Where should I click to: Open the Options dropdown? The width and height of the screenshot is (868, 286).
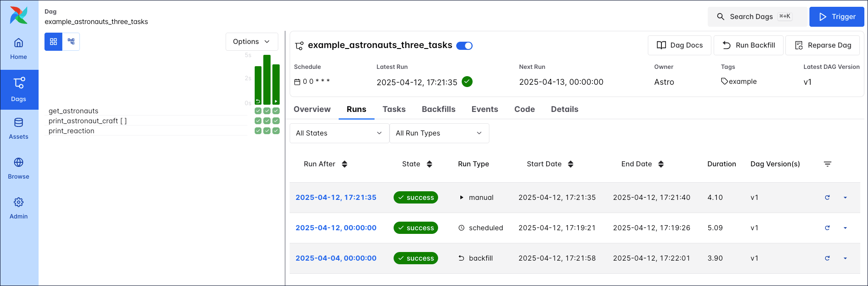coord(252,42)
